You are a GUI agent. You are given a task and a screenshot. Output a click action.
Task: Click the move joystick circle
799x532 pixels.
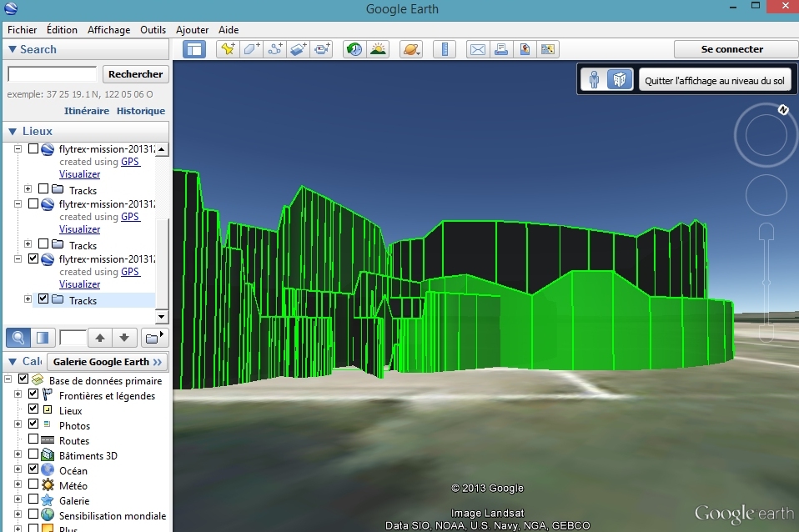(x=766, y=194)
